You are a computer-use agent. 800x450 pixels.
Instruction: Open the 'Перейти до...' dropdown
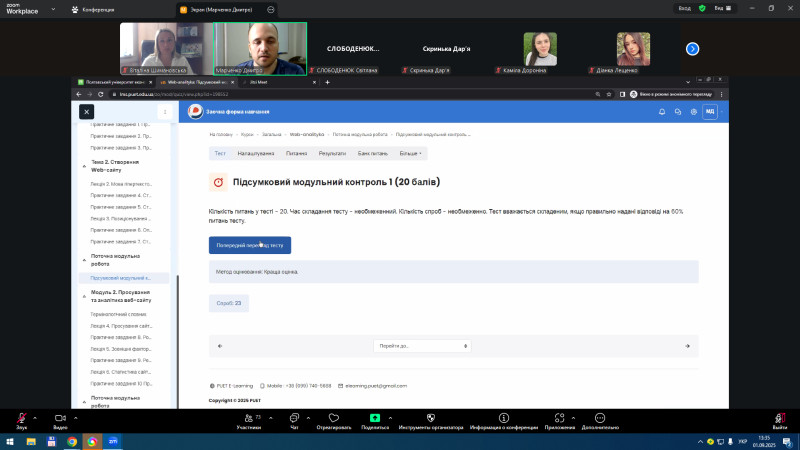pyautogui.click(x=423, y=345)
